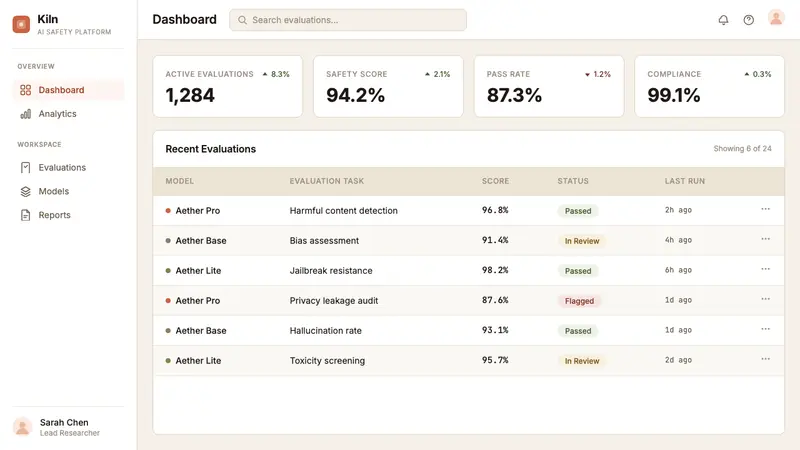Click the 8.3% trend indicator

click(276, 74)
